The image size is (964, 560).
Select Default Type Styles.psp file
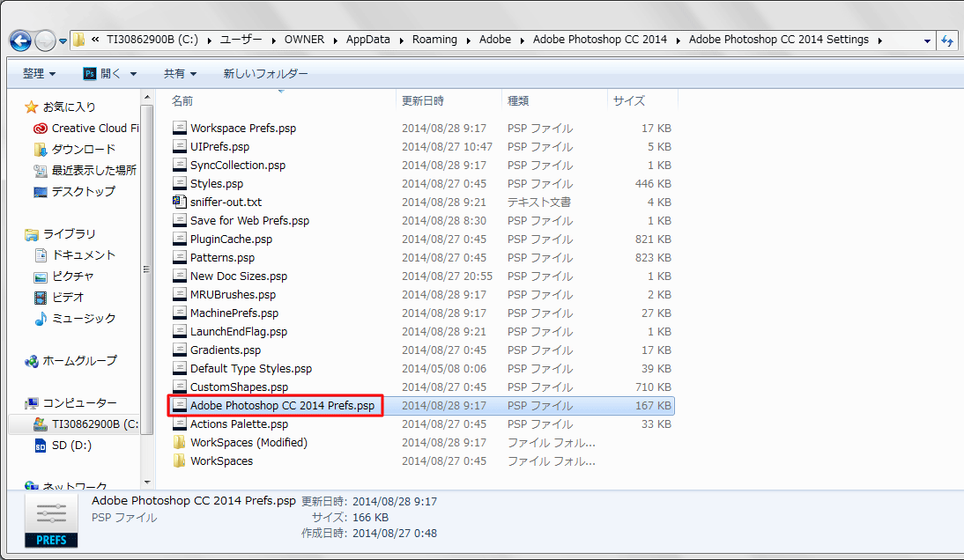[x=251, y=368]
